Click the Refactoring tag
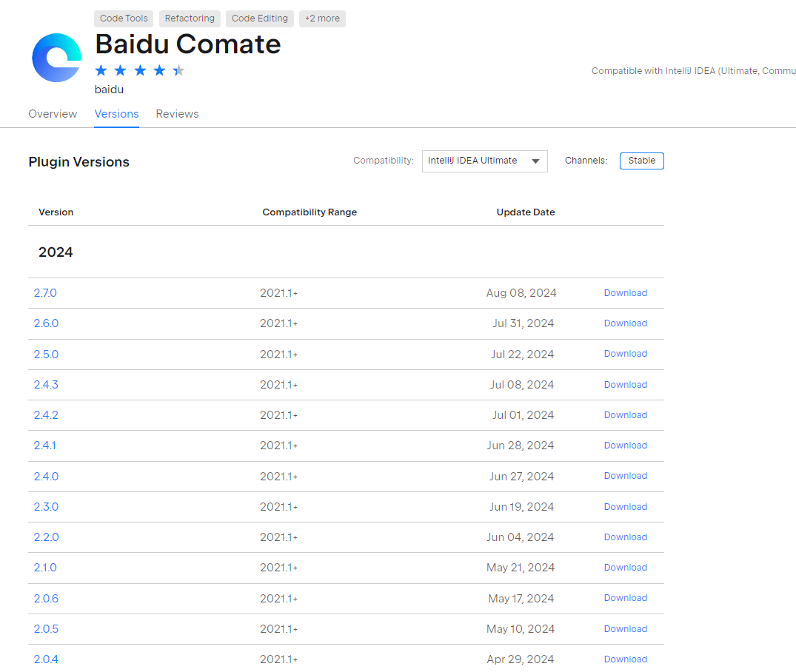Viewport: 796px width, 672px height. tap(190, 19)
